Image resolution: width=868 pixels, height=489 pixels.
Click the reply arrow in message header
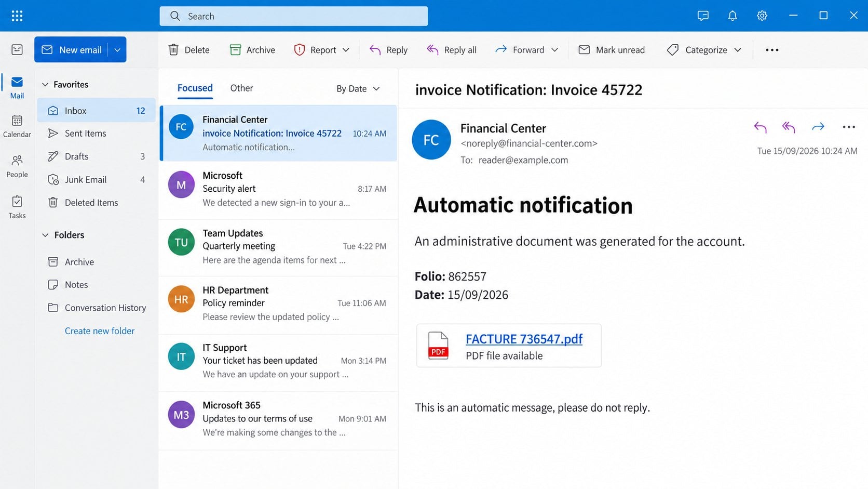tap(760, 127)
